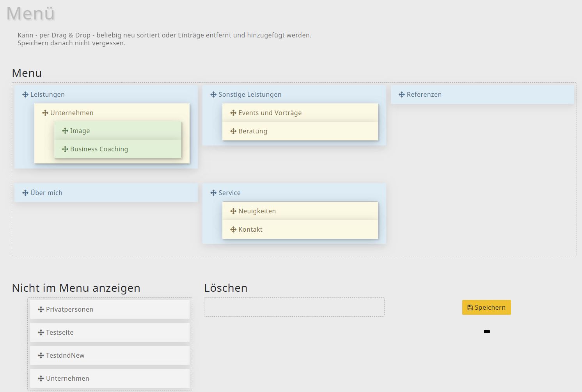582x392 pixels.
Task: Select the Testseite hidden entry label
Action: click(x=60, y=332)
